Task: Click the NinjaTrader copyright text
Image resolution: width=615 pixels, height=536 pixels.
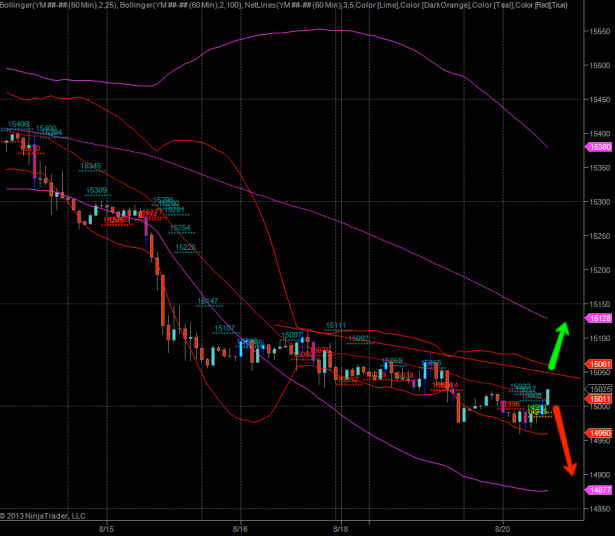Action: tap(45, 516)
